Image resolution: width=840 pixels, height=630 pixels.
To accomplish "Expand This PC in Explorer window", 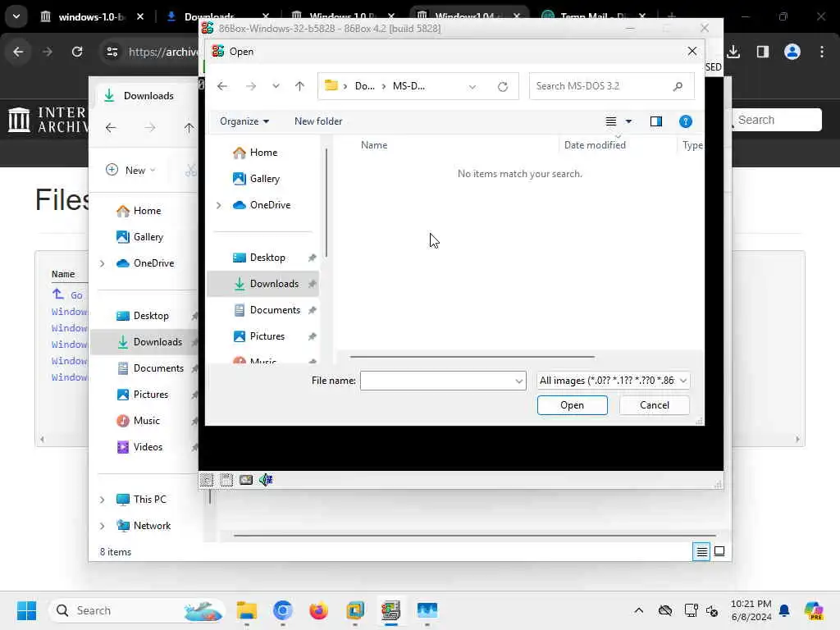I will coord(103,500).
